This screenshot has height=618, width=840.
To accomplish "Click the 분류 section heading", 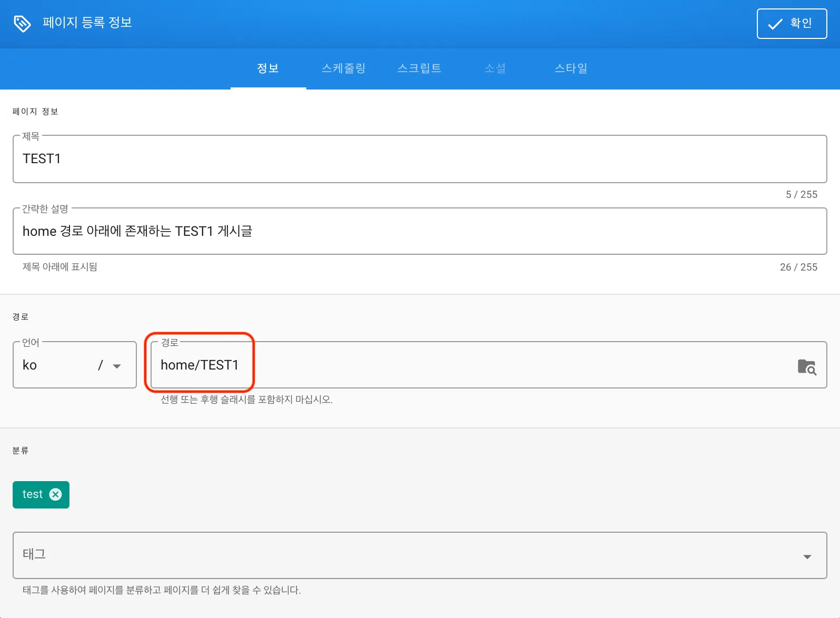I will tap(21, 451).
